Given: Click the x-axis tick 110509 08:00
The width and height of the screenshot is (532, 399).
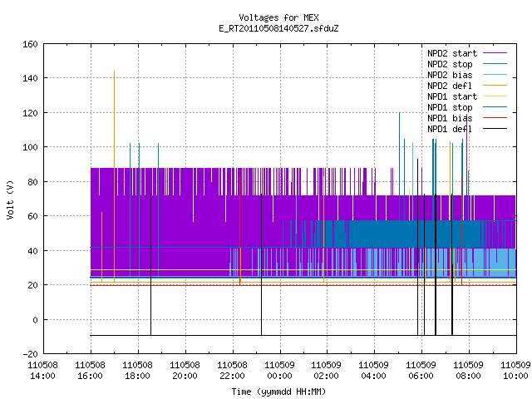Looking at the screenshot, I should (x=468, y=371).
